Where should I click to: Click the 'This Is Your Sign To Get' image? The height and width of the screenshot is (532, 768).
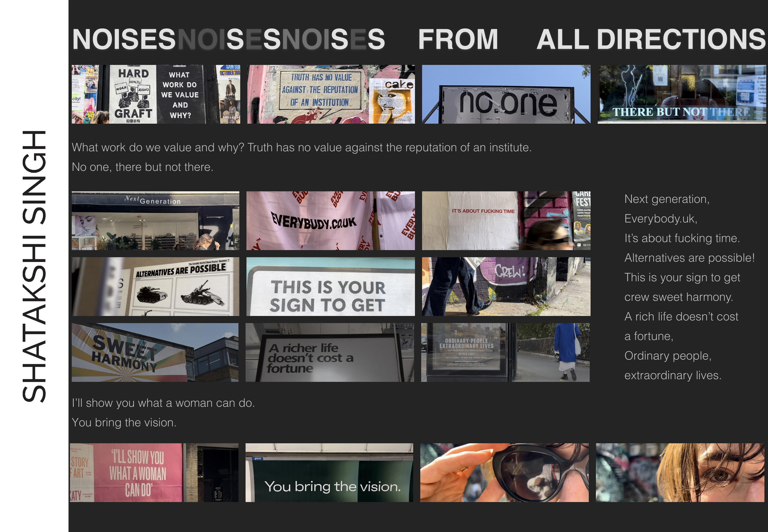coord(330,286)
